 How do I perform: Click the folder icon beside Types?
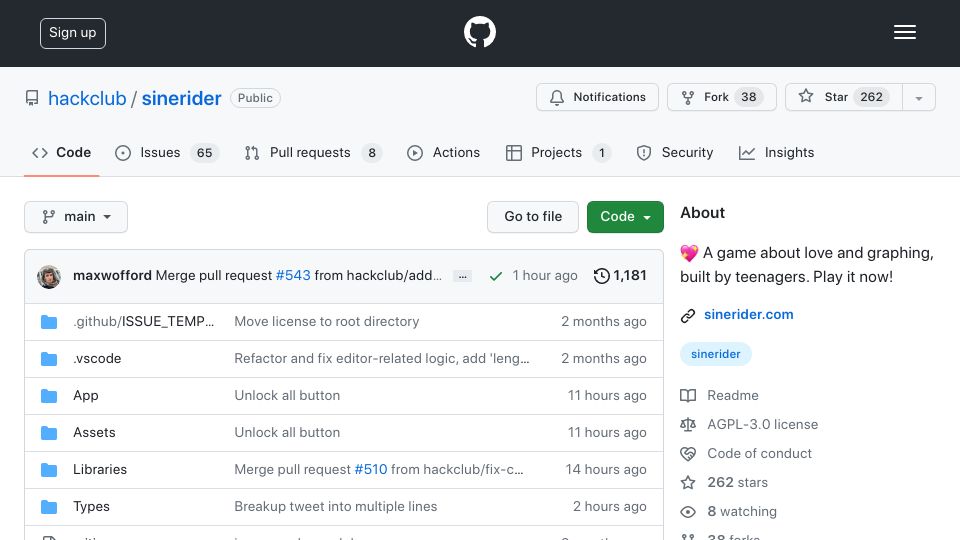click(x=49, y=507)
